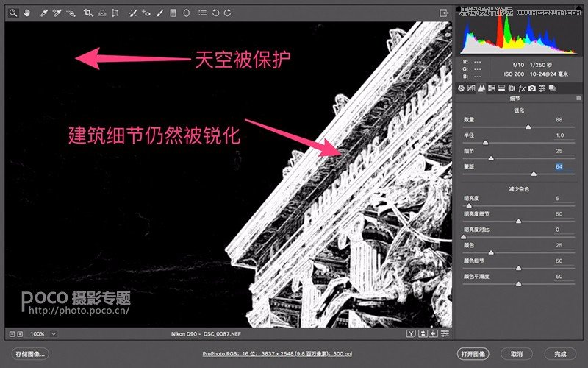Viewport: 588px width, 368px height.
Task: Select the Radial Filter tool
Action: coord(187,13)
